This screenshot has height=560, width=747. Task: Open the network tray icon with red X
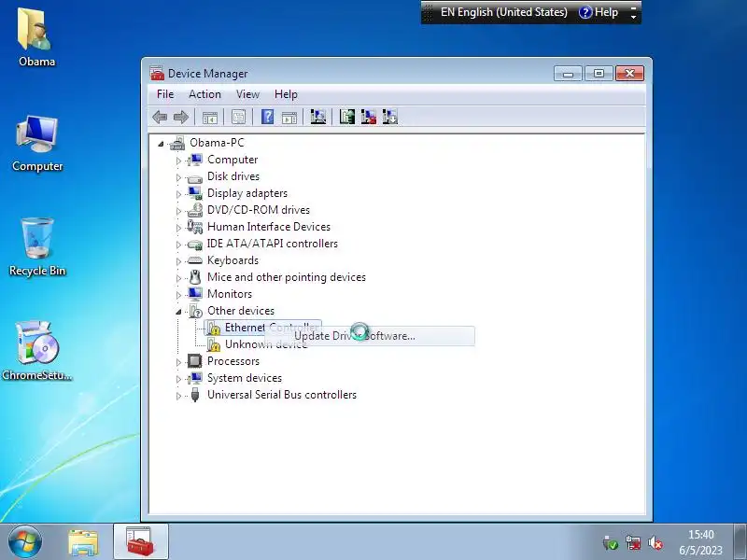pyautogui.click(x=633, y=542)
